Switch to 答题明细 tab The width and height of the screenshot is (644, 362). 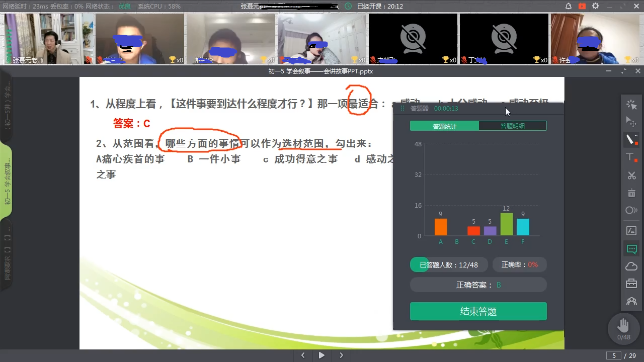pyautogui.click(x=512, y=126)
